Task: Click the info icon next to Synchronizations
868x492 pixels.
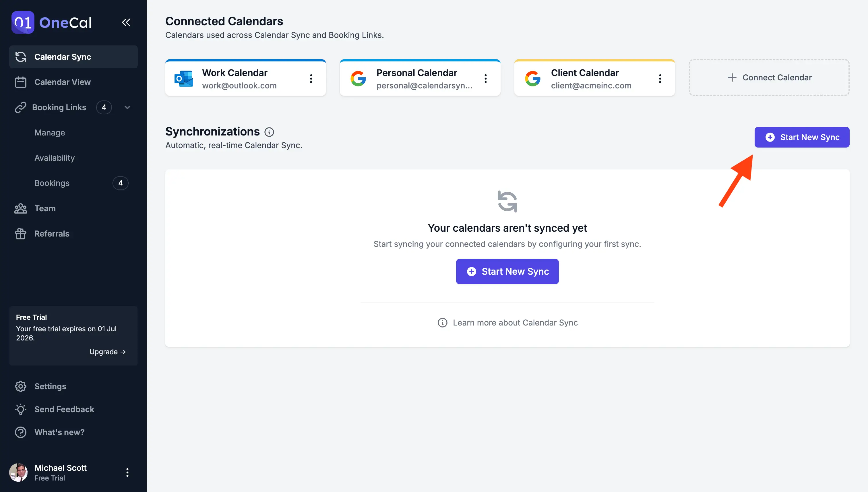Action: [x=269, y=132]
